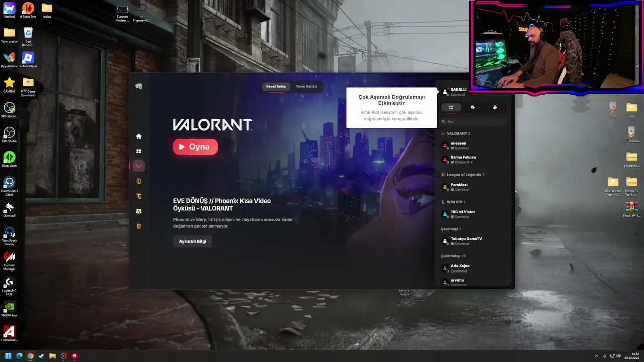Select offline friend Arla Xejoo
The height and width of the screenshot is (362, 644).
pos(473,268)
